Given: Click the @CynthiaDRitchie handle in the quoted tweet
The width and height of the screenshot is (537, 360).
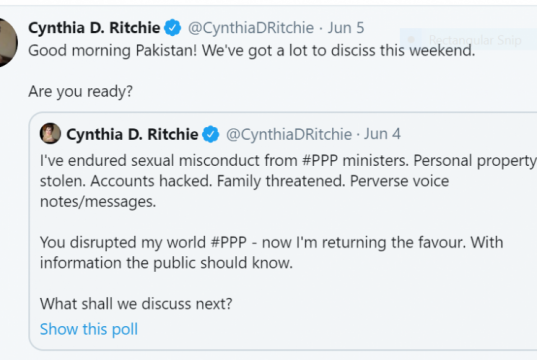Looking at the screenshot, I should [x=289, y=134].
